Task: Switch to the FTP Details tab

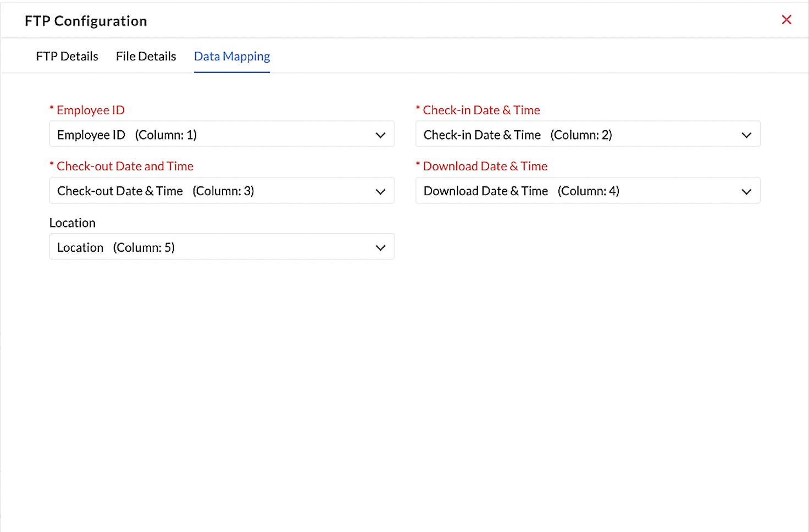Action: [x=67, y=56]
